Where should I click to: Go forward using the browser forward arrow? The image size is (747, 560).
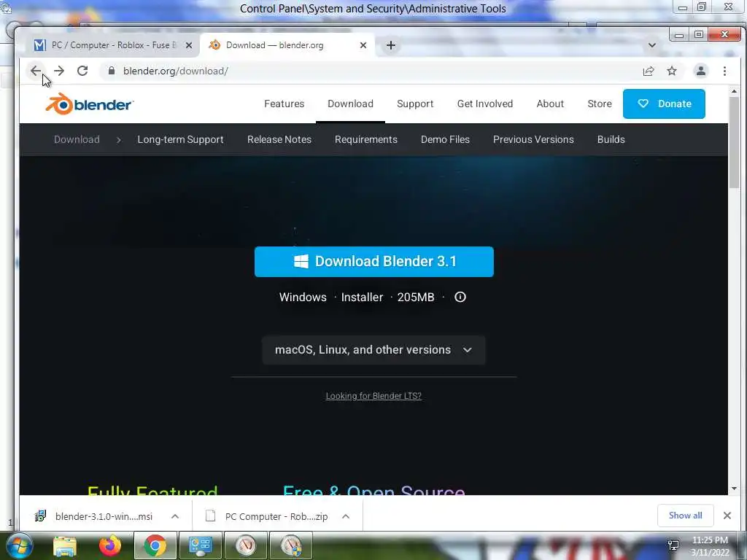pos(59,71)
